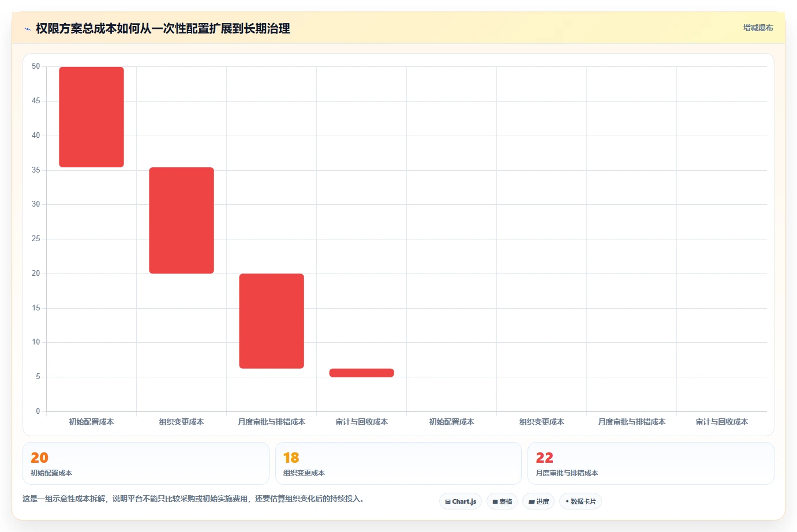Click the chart title 权限方案总成本如何从一次性配置扩展到长期治理

pos(163,28)
